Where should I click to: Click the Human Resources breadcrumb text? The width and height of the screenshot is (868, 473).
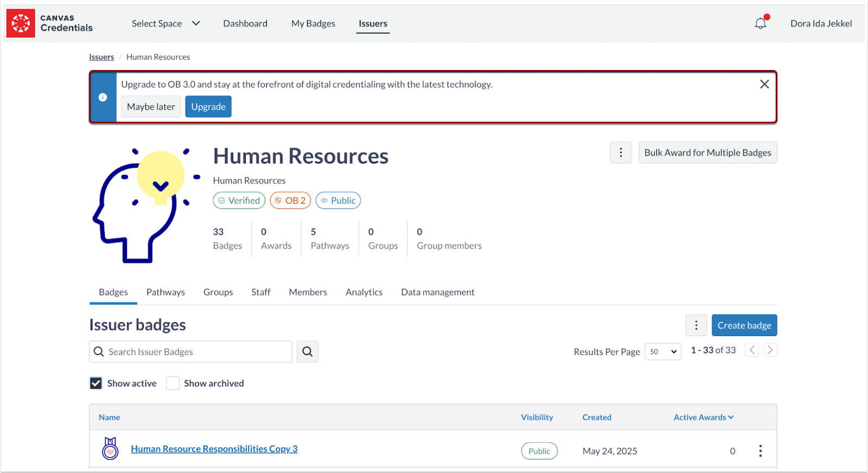click(x=158, y=57)
